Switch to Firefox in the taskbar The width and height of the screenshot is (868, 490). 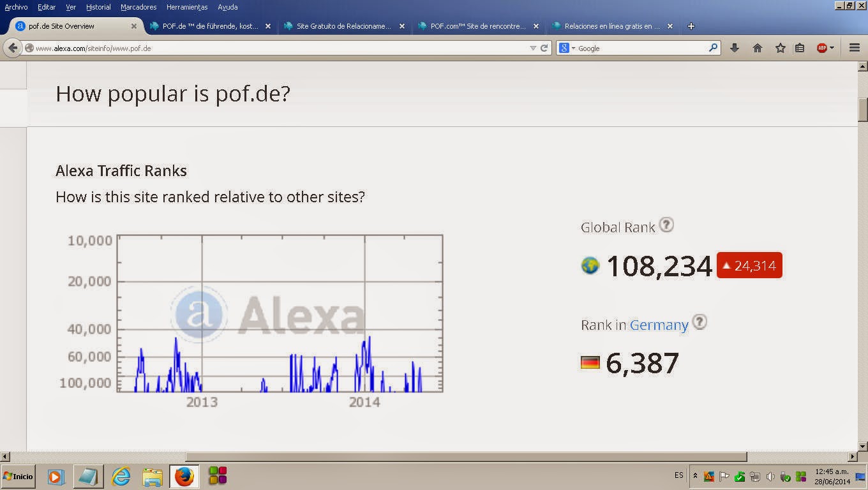(184, 477)
